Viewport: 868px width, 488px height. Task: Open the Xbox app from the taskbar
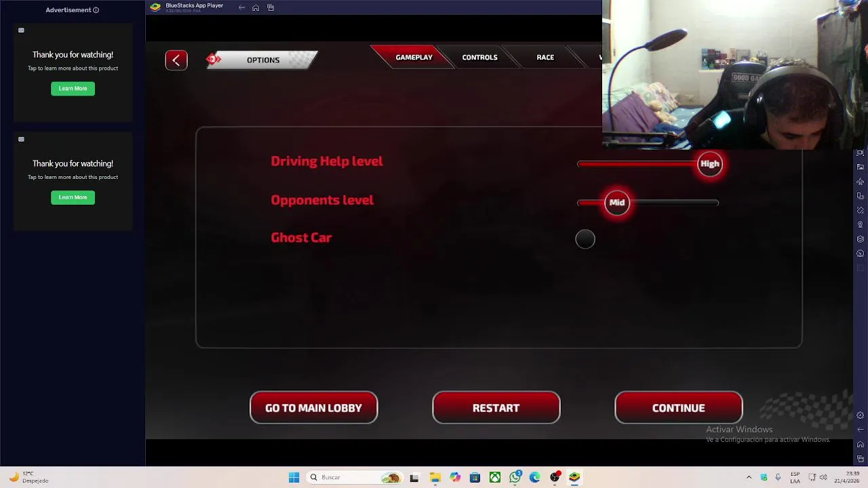coord(495,477)
